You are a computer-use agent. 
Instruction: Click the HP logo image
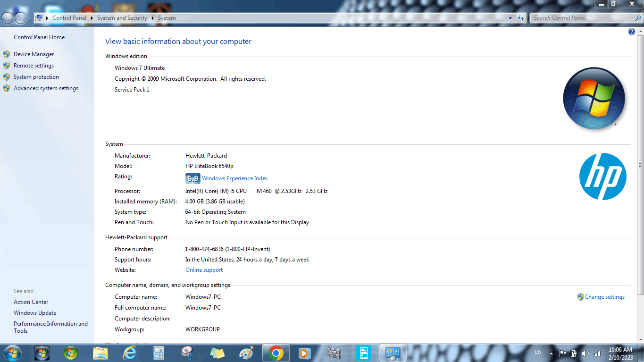[603, 177]
